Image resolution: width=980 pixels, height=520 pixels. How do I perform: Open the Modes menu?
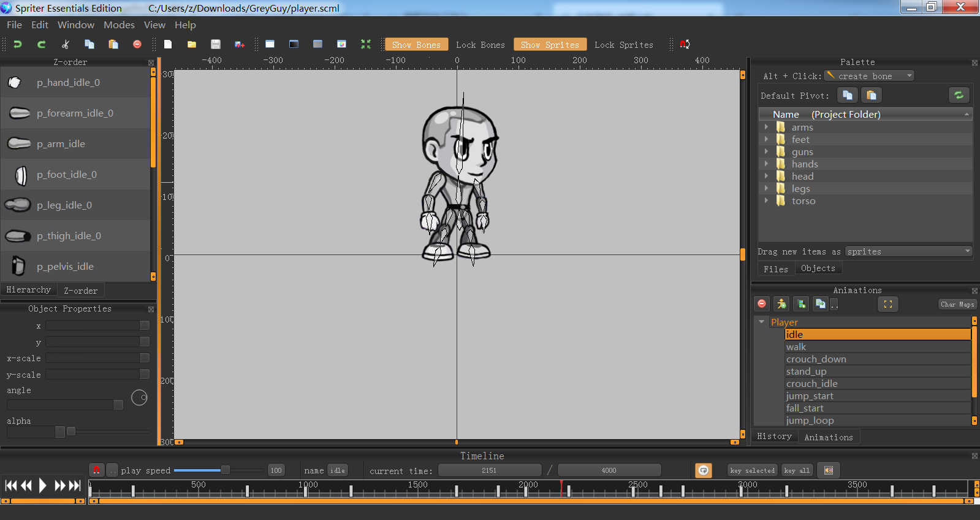pyautogui.click(x=119, y=25)
